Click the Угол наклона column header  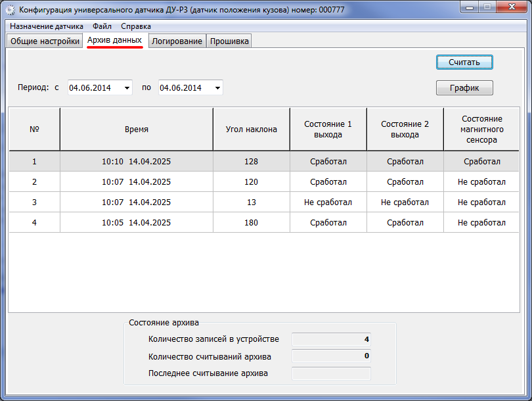[x=252, y=130]
